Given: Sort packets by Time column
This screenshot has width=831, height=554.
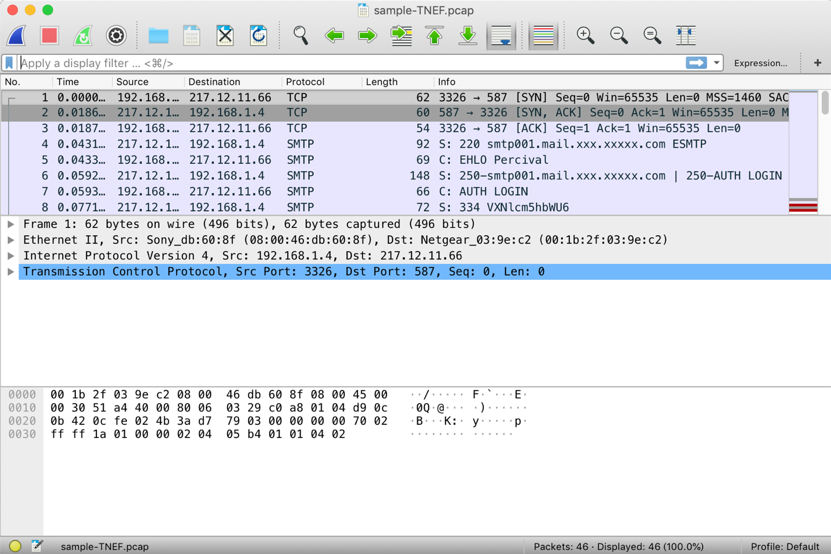Looking at the screenshot, I should click(x=82, y=82).
